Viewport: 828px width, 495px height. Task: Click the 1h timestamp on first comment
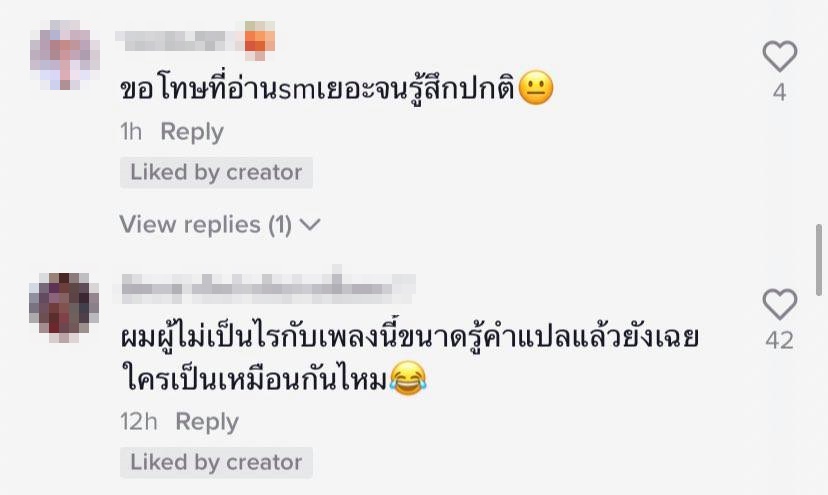pyautogui.click(x=131, y=132)
